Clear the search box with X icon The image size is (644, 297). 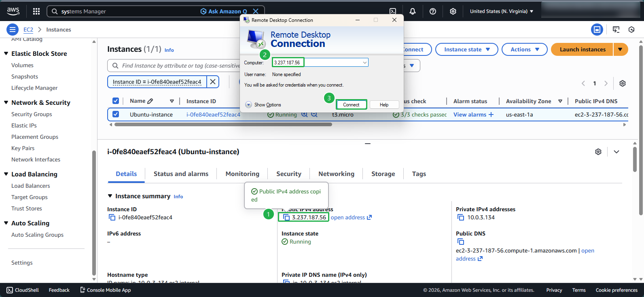[256, 11]
